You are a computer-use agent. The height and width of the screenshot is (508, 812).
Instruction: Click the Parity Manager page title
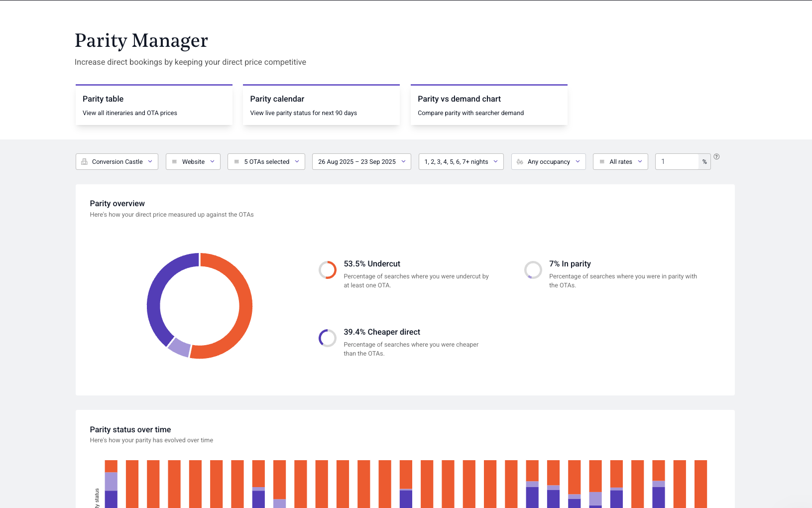141,40
